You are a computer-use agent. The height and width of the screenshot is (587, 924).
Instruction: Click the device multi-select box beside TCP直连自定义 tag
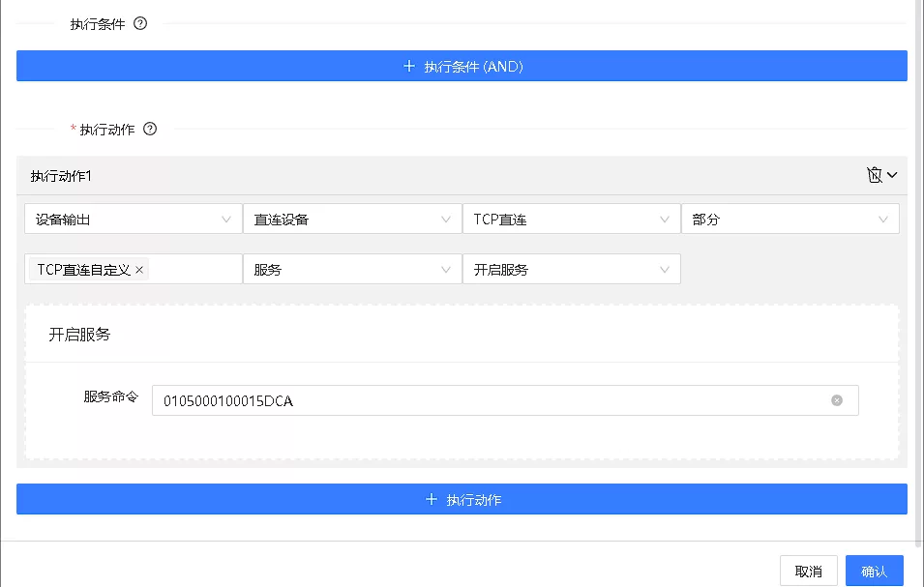click(194, 270)
